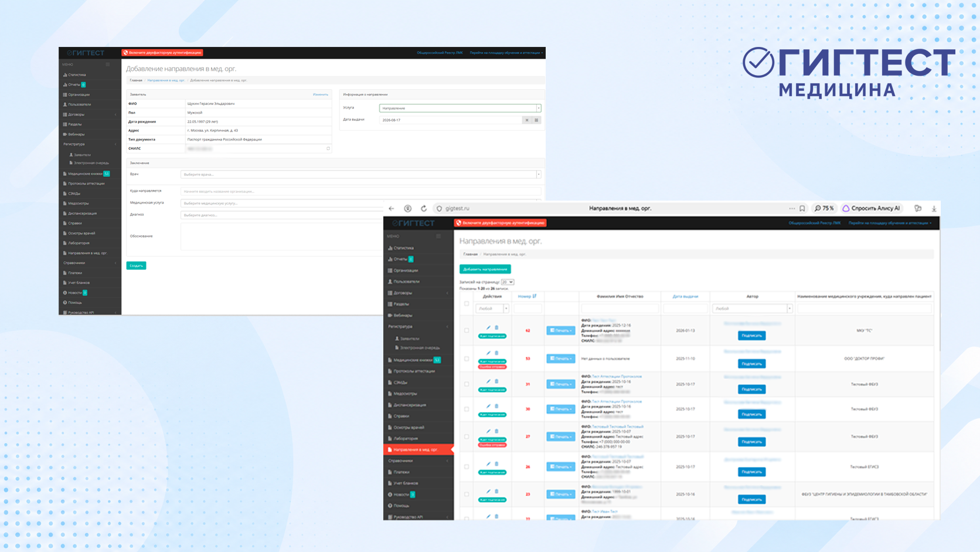This screenshot has height=552, width=980.
Task: Select the checkbox for referral number 26
Action: click(467, 467)
